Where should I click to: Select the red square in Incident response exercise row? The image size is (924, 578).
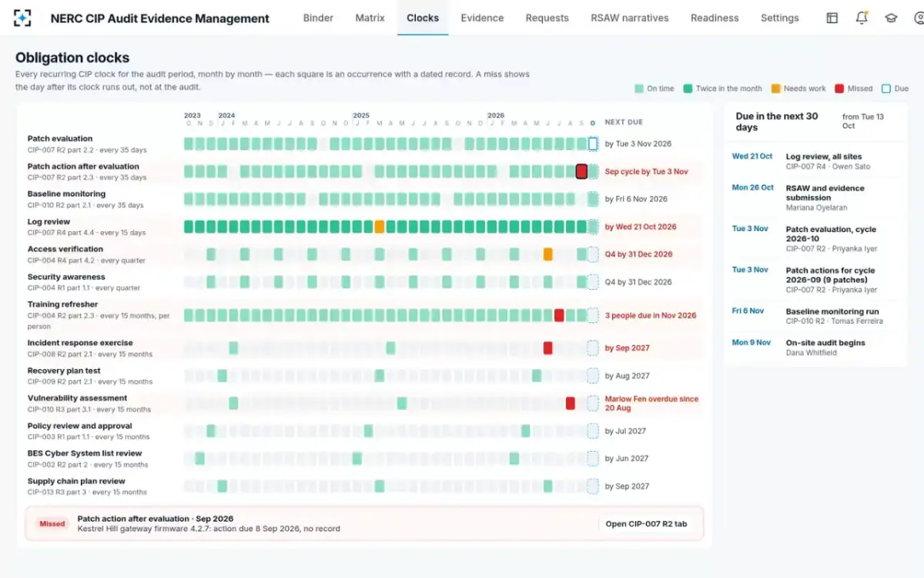coord(547,348)
